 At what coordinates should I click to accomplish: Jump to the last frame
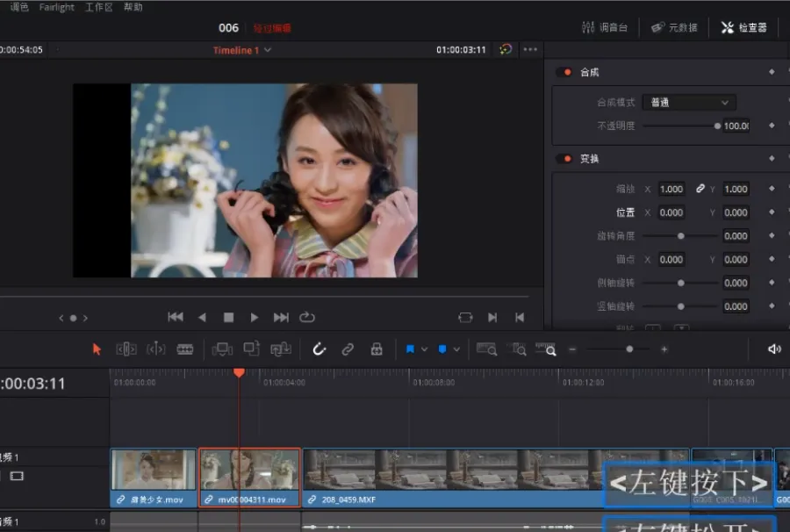(x=281, y=318)
